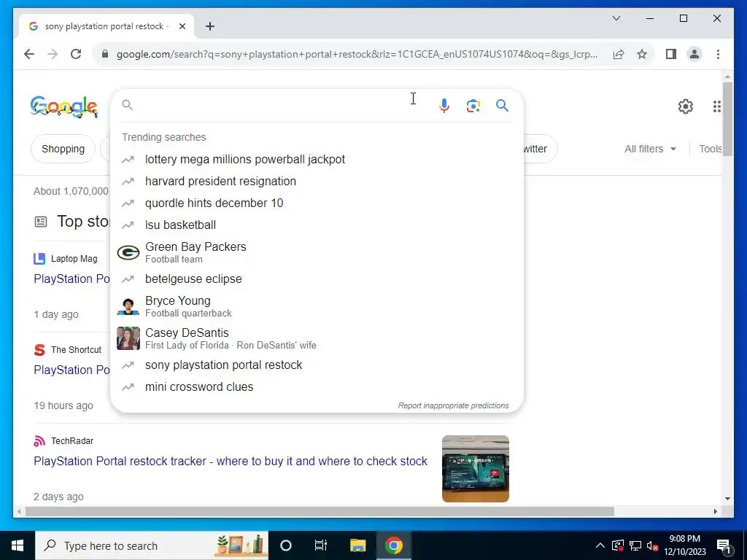Choose lsu basketball suggestion
The width and height of the screenshot is (747, 560).
[317, 225]
